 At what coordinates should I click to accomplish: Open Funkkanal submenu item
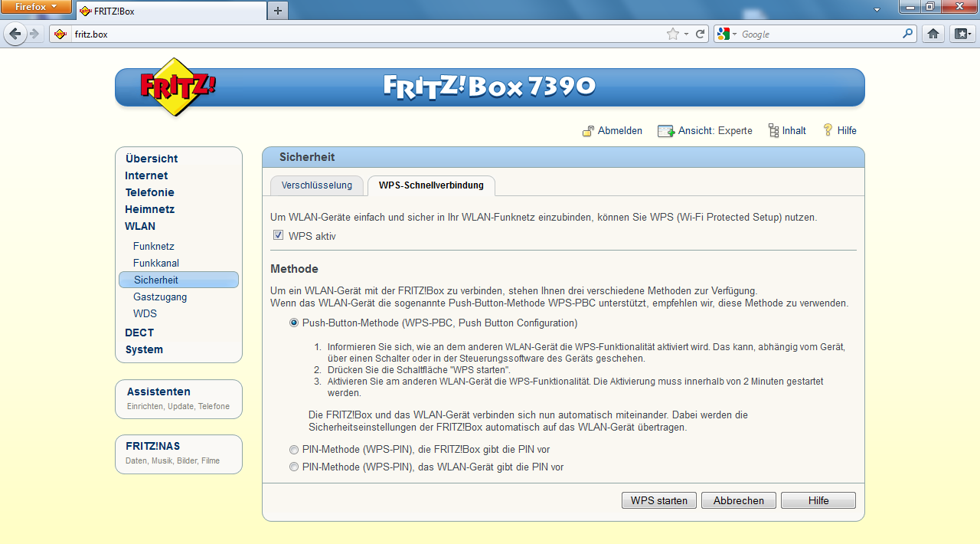tap(156, 263)
